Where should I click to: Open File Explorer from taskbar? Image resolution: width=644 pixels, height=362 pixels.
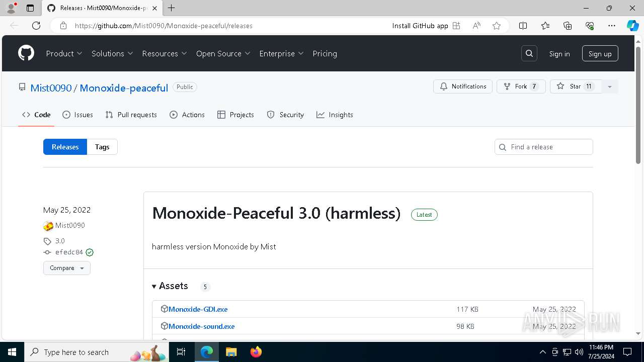click(x=231, y=352)
